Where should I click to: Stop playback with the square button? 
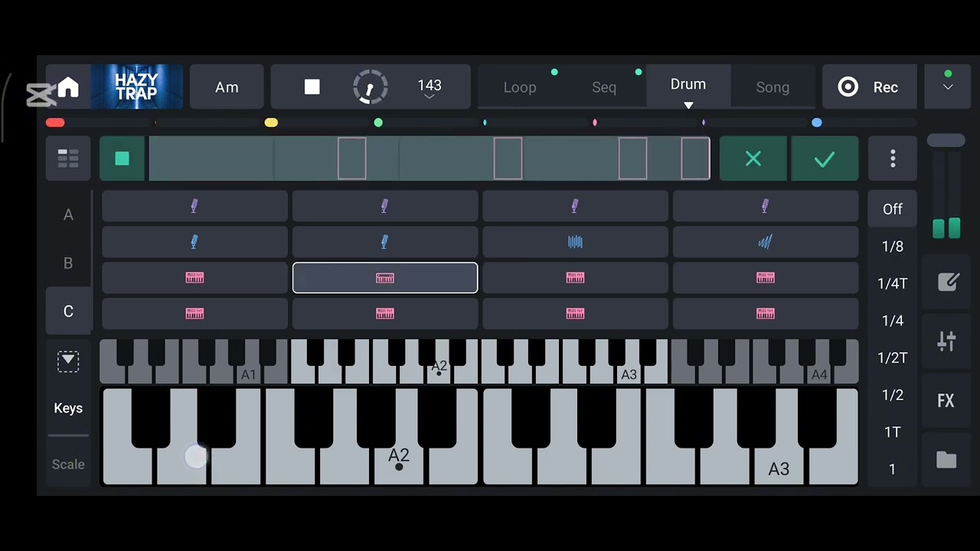point(312,87)
